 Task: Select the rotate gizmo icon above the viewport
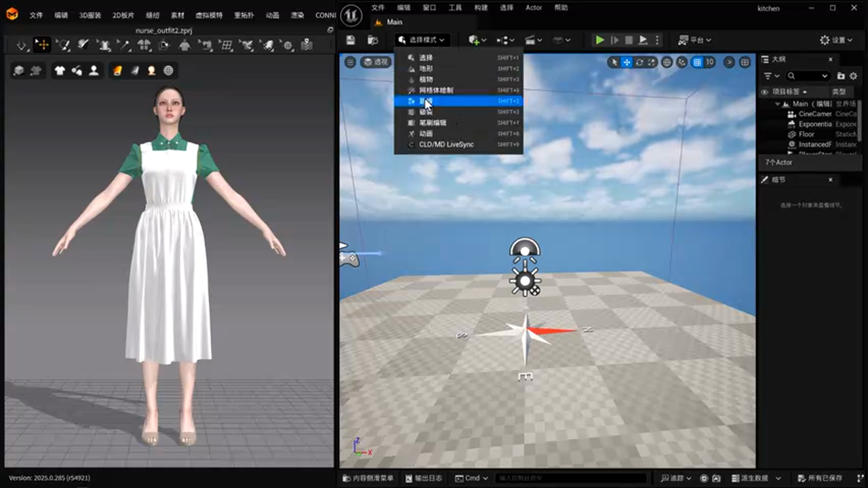[639, 62]
